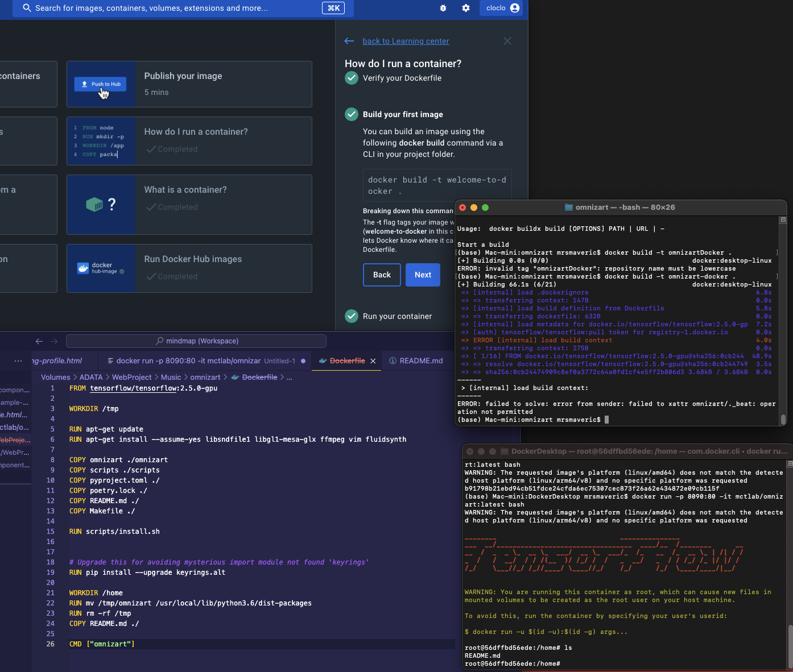Click the info icon on README.md tab

(x=393, y=360)
